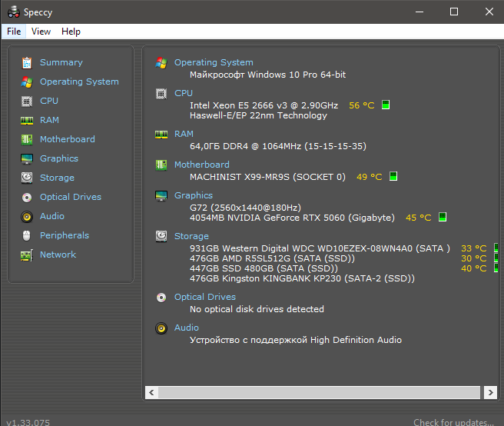Open the Graphics heading link in summary

(194, 195)
